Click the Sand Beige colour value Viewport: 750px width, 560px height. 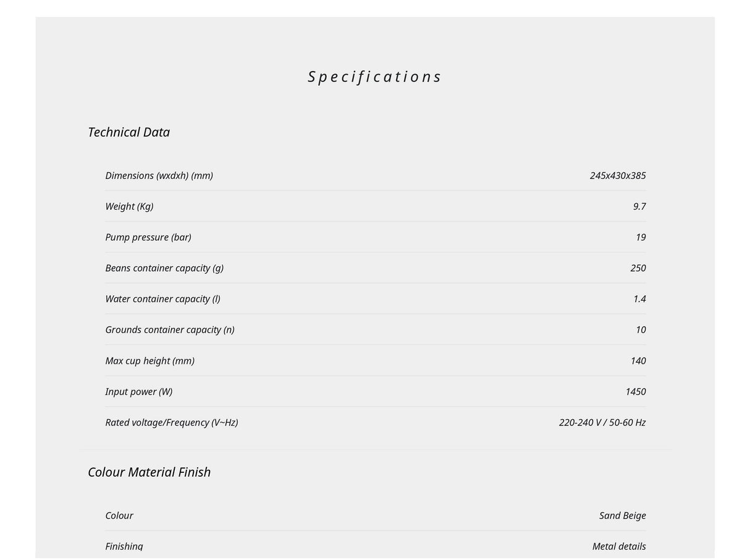[622, 516]
